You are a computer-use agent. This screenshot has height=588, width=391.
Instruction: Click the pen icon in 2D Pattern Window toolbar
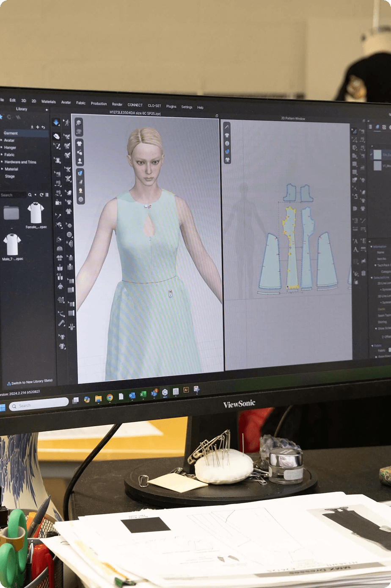pos(227,127)
